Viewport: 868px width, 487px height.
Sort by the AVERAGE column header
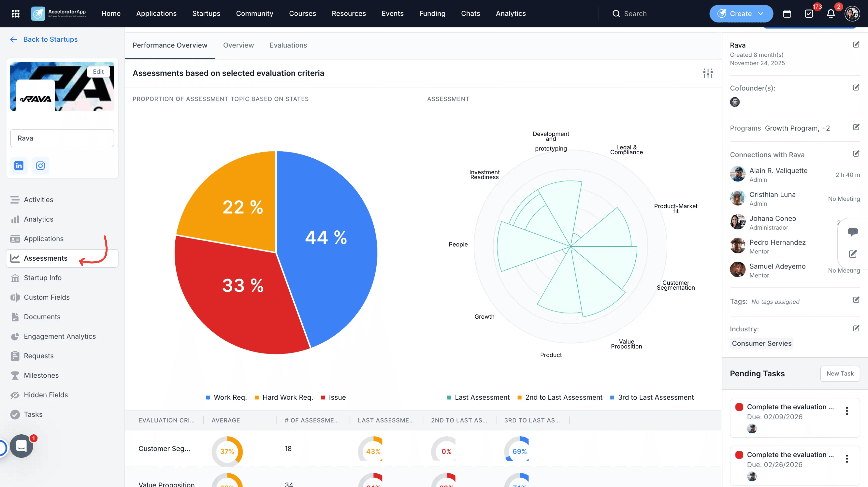pos(225,420)
